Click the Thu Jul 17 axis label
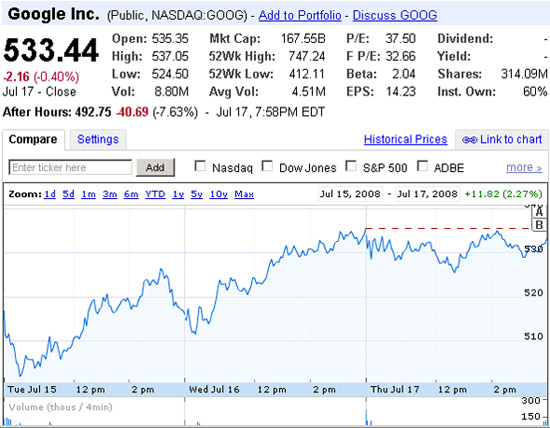Image resolution: width=550 pixels, height=428 pixels. click(x=395, y=389)
